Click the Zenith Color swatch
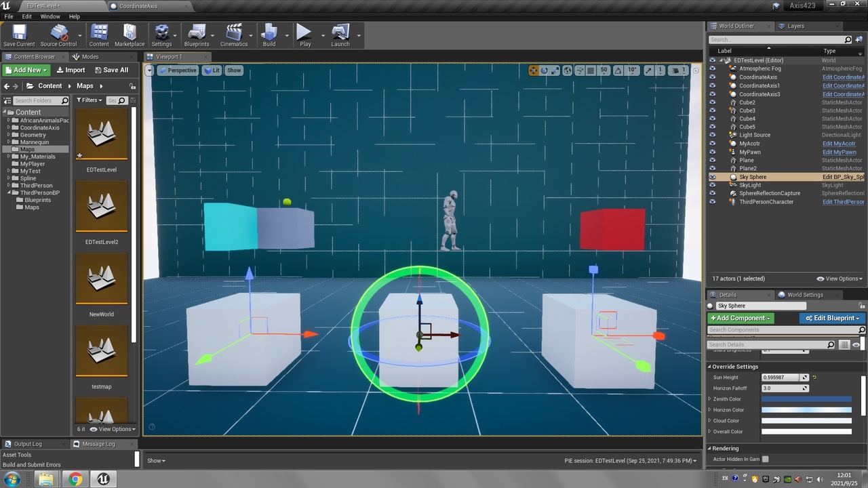This screenshot has height=488, width=868. [x=806, y=399]
